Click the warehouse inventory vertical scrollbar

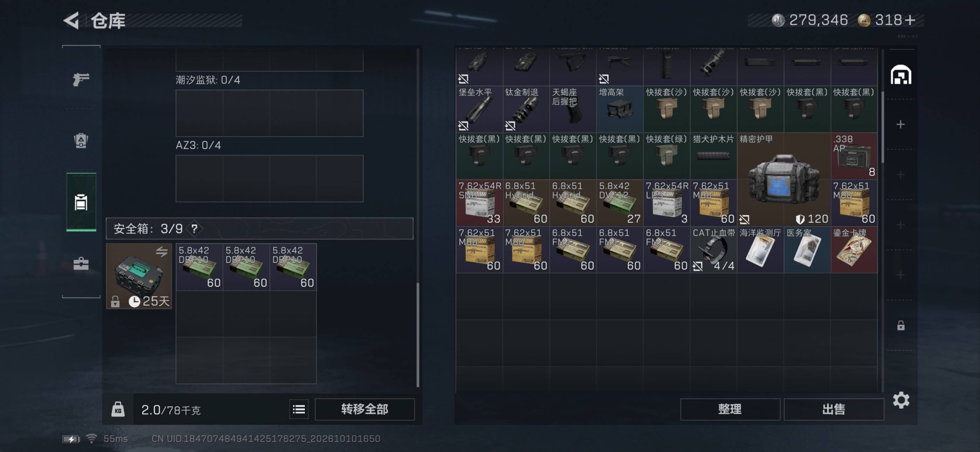[x=882, y=128]
